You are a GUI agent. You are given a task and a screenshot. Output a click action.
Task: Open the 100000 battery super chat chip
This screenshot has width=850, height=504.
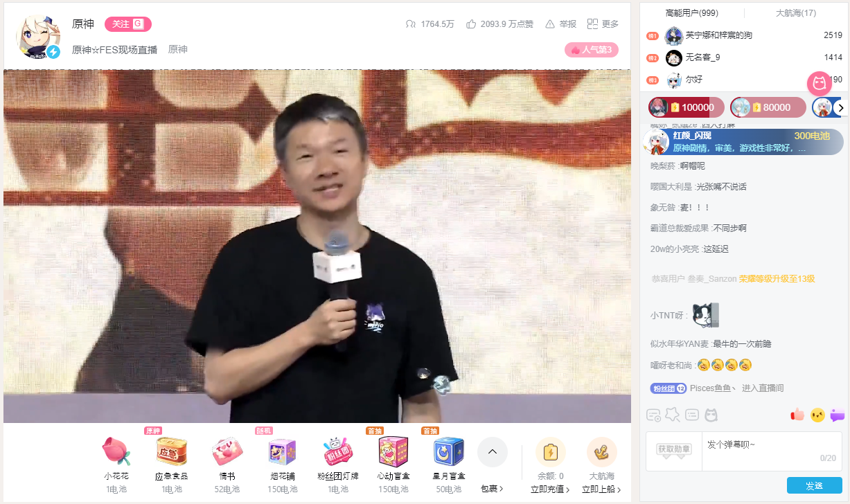[687, 107]
